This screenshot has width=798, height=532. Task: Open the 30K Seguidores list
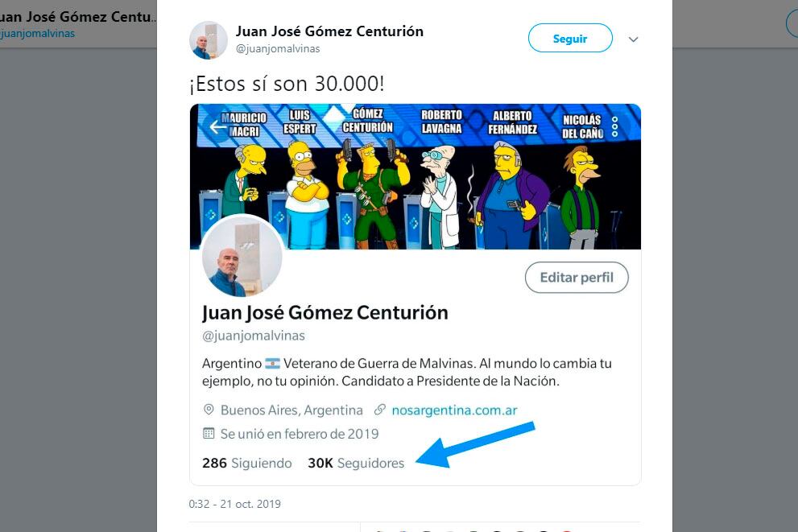[356, 463]
